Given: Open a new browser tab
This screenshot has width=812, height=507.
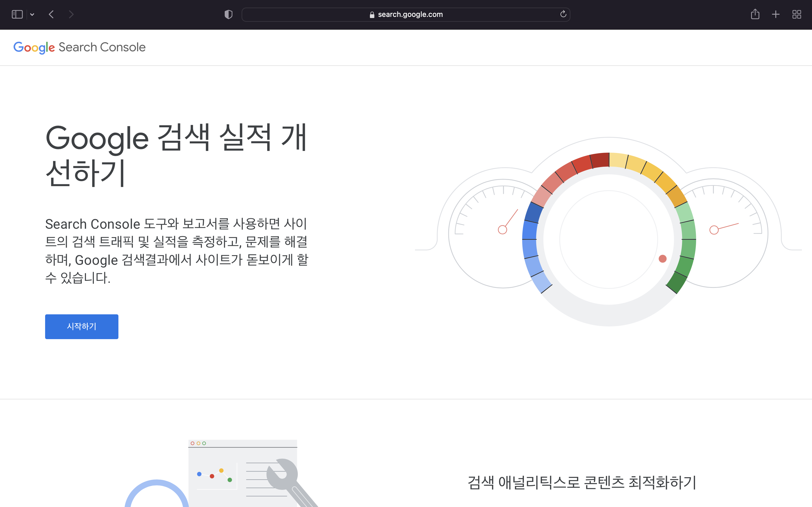Looking at the screenshot, I should click(776, 14).
